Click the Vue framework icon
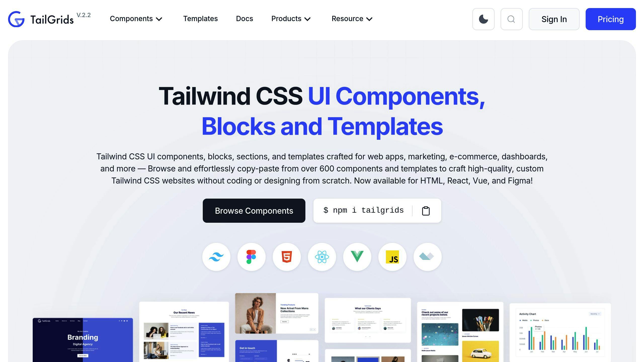The width and height of the screenshot is (644, 362). tap(357, 257)
